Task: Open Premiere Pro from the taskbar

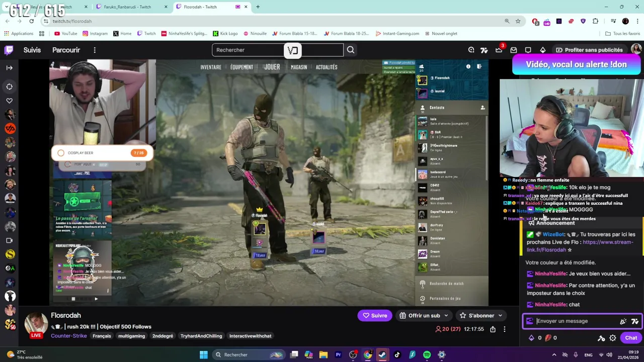Action: (x=338, y=354)
